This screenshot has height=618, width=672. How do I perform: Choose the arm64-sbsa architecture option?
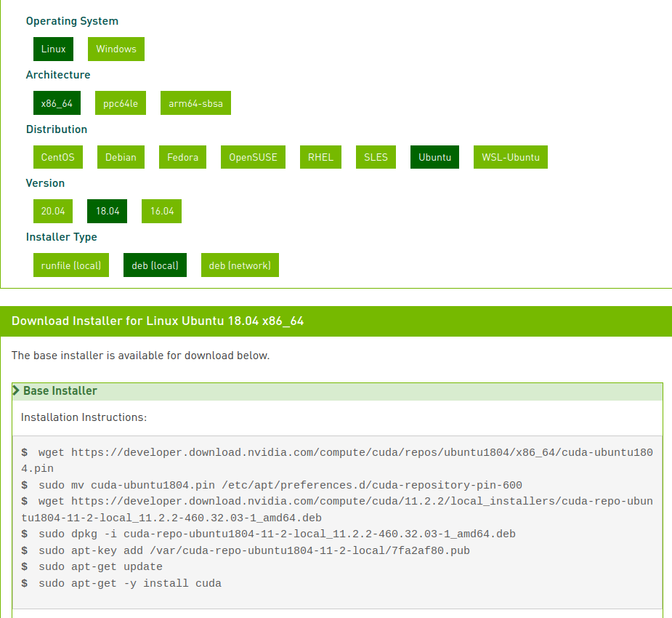point(195,103)
